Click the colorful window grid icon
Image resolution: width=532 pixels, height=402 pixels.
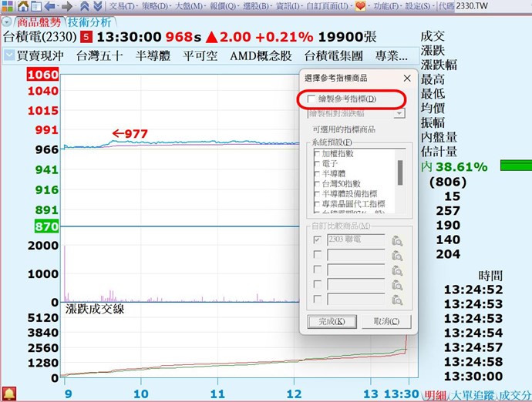[x=7, y=5]
